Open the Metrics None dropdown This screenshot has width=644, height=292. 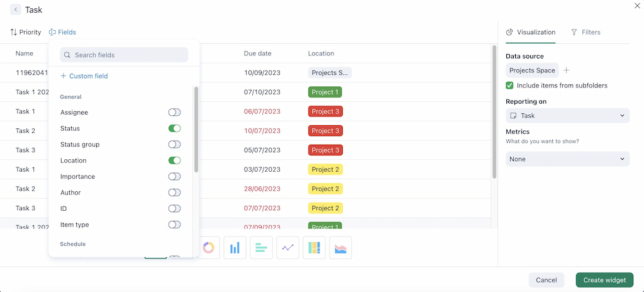568,159
